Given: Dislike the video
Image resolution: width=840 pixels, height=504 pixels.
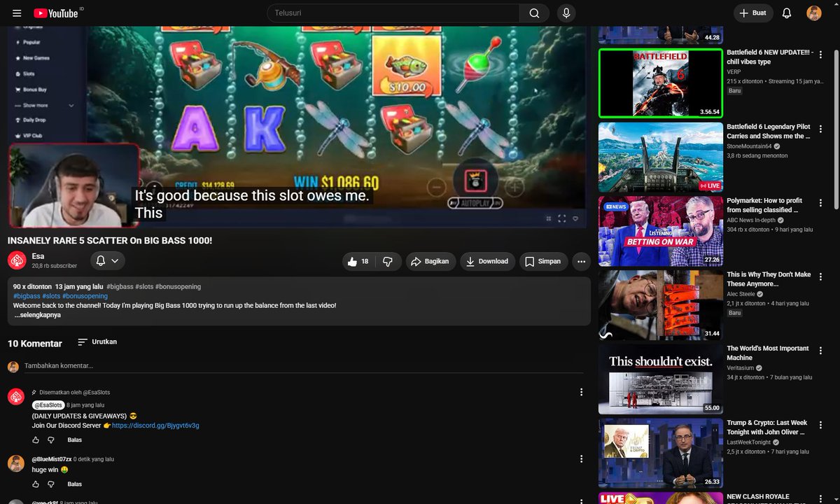Looking at the screenshot, I should [388, 261].
